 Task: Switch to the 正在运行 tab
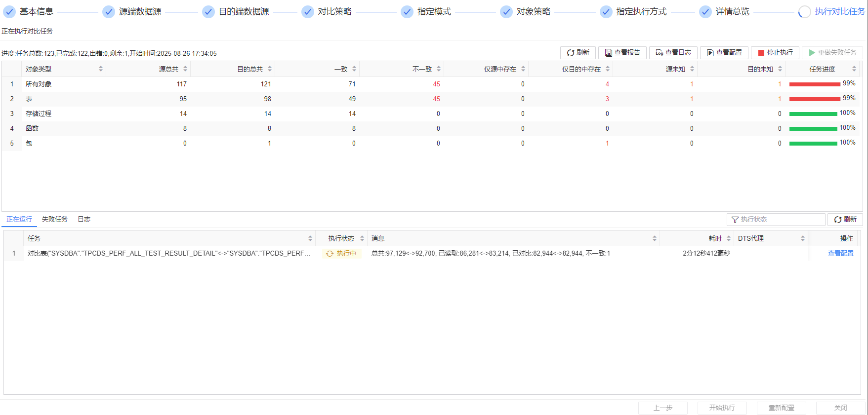tap(19, 220)
